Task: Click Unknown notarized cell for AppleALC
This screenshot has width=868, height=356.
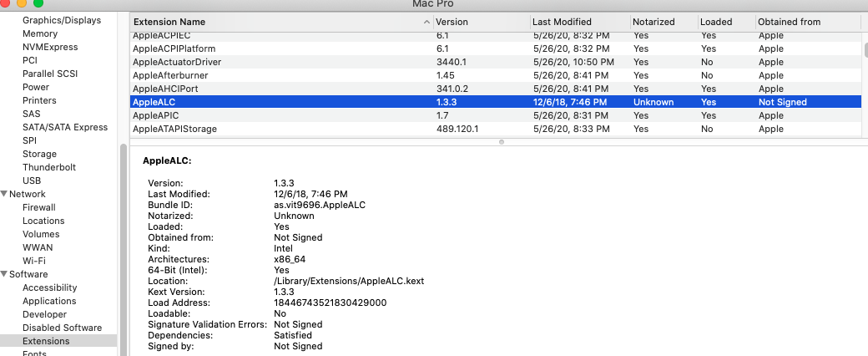Action: tap(654, 102)
